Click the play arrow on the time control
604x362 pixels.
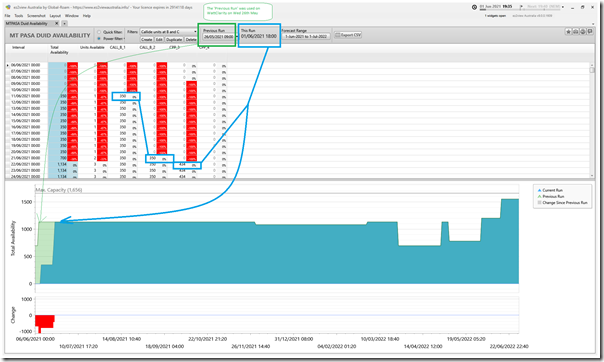click(x=521, y=7)
